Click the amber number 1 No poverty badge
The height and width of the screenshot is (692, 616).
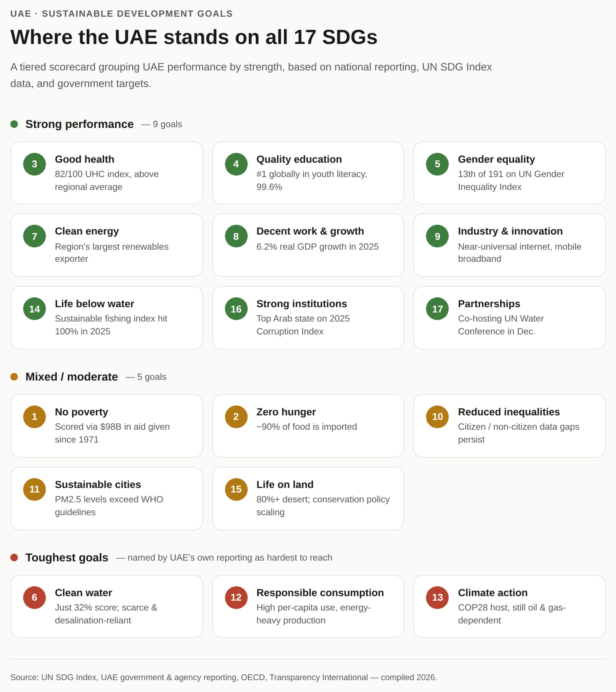coord(34,417)
